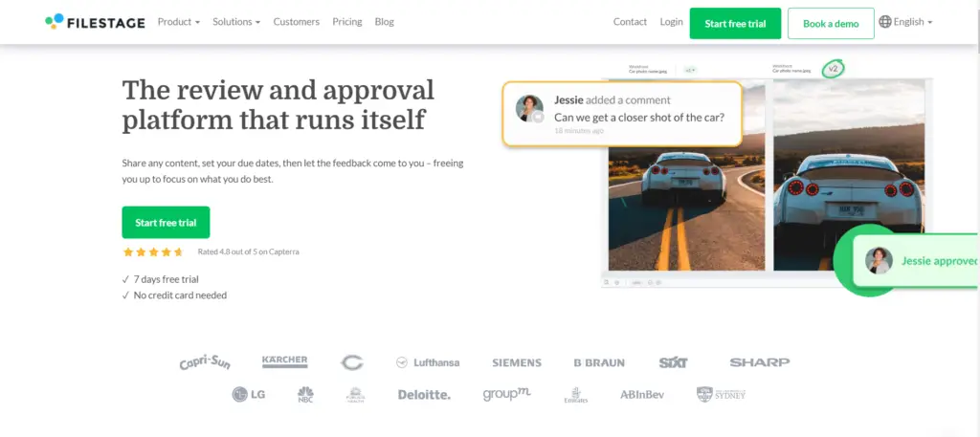
Task: Click the Siemens logo
Action: click(x=517, y=362)
